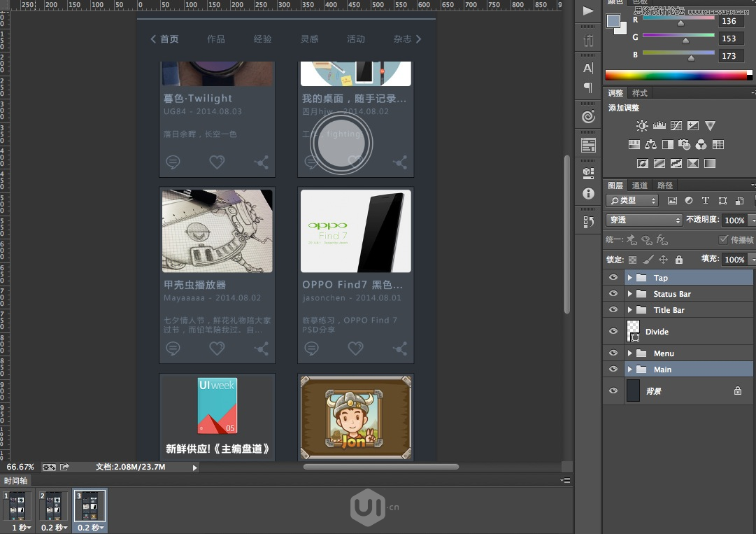Viewport: 756px width, 534px height.
Task: Switch to the 样式 styles tab
Action: (640, 93)
